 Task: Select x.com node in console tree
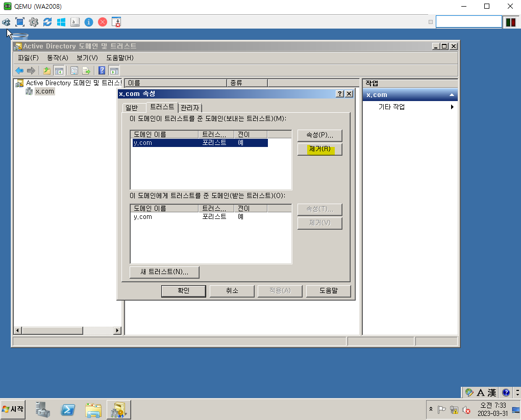point(45,91)
